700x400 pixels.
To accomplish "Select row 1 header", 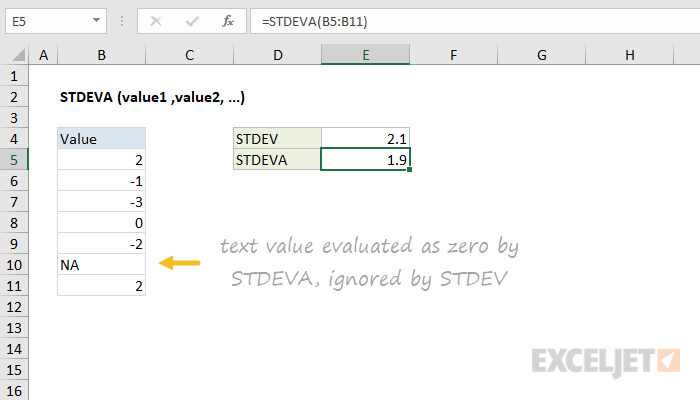I will (14, 76).
